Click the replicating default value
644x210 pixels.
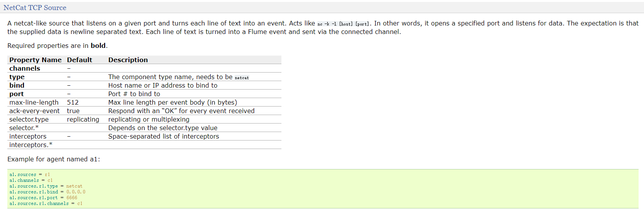coord(83,119)
